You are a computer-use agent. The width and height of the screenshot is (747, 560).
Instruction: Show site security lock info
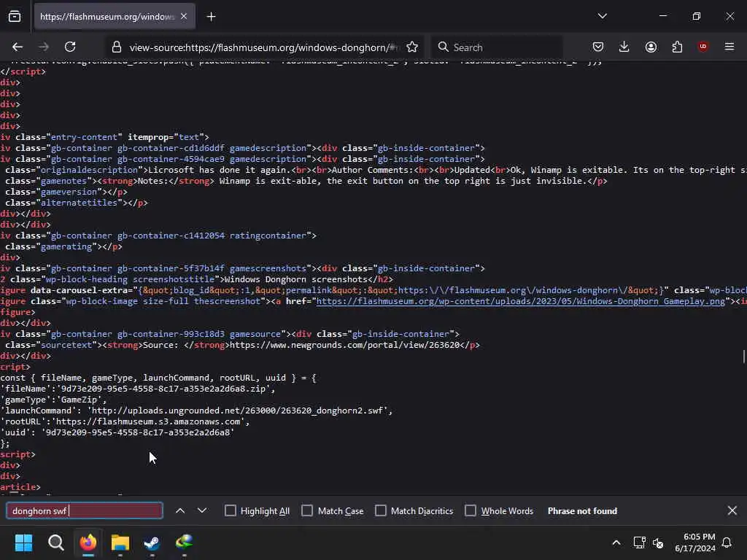(x=116, y=47)
